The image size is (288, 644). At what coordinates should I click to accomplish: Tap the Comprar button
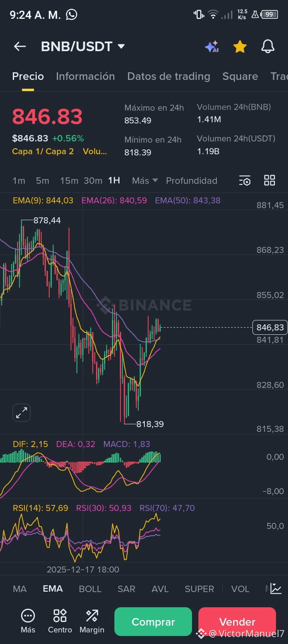click(153, 622)
